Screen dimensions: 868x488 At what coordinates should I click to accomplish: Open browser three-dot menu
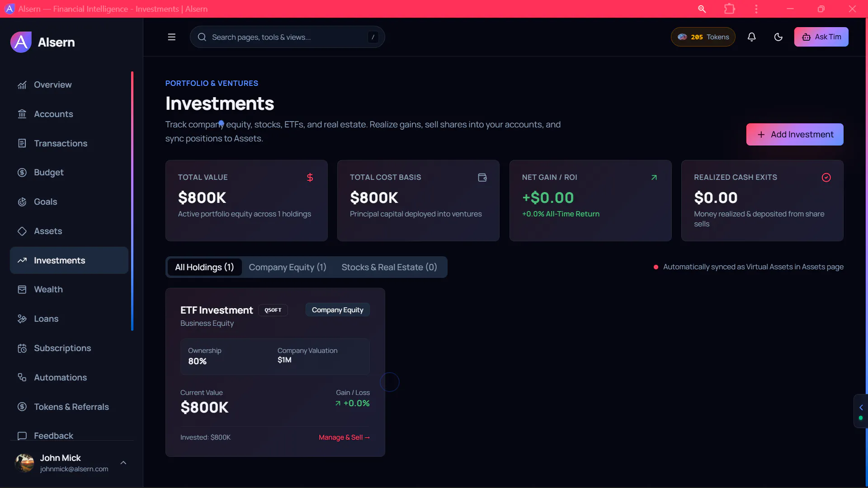(756, 9)
